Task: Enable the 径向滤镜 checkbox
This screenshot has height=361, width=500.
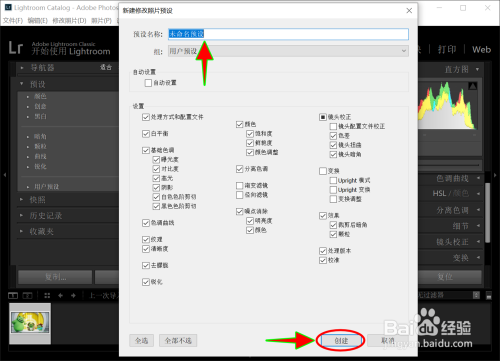Action: point(239,195)
